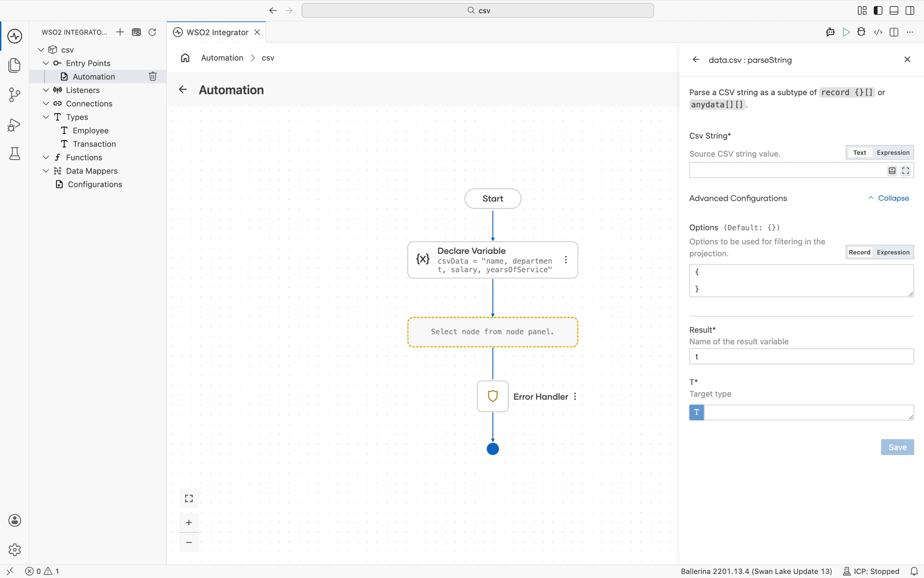Go back in the data.csv parseString panel

(696, 60)
